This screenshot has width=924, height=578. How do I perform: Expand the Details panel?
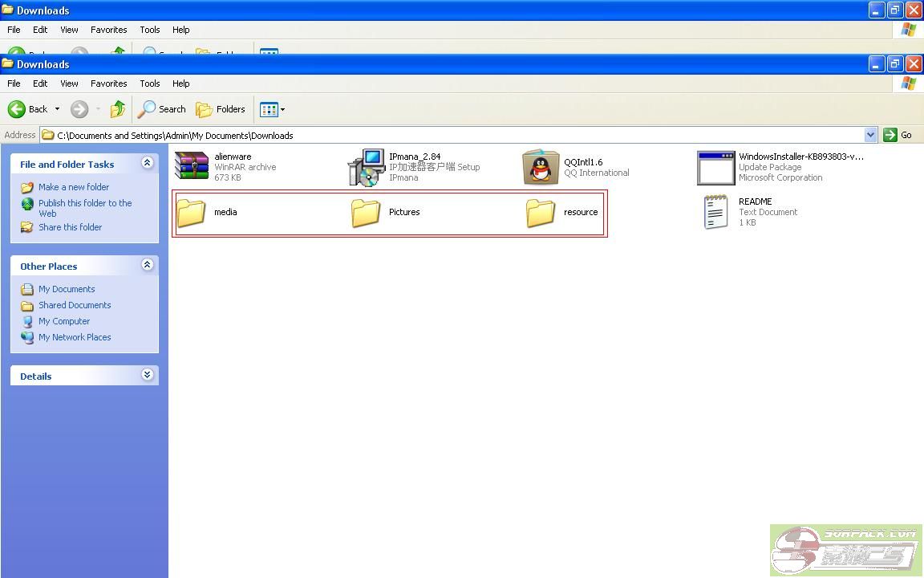tap(147, 375)
